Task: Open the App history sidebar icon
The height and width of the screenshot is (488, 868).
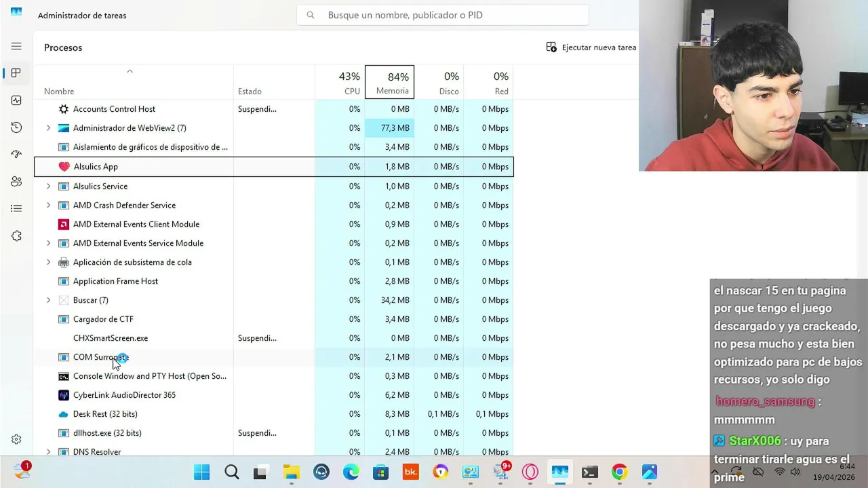Action: tap(16, 127)
